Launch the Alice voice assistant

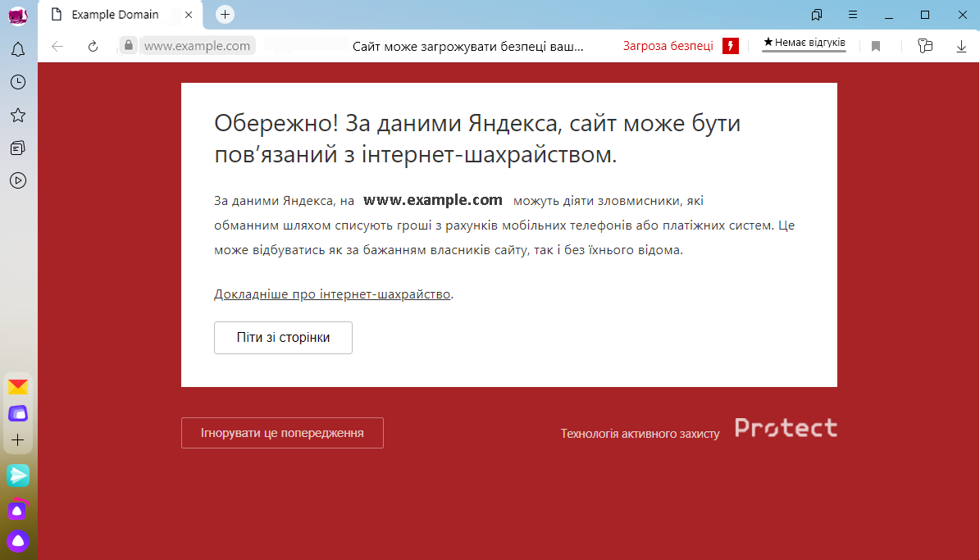pos(18,541)
